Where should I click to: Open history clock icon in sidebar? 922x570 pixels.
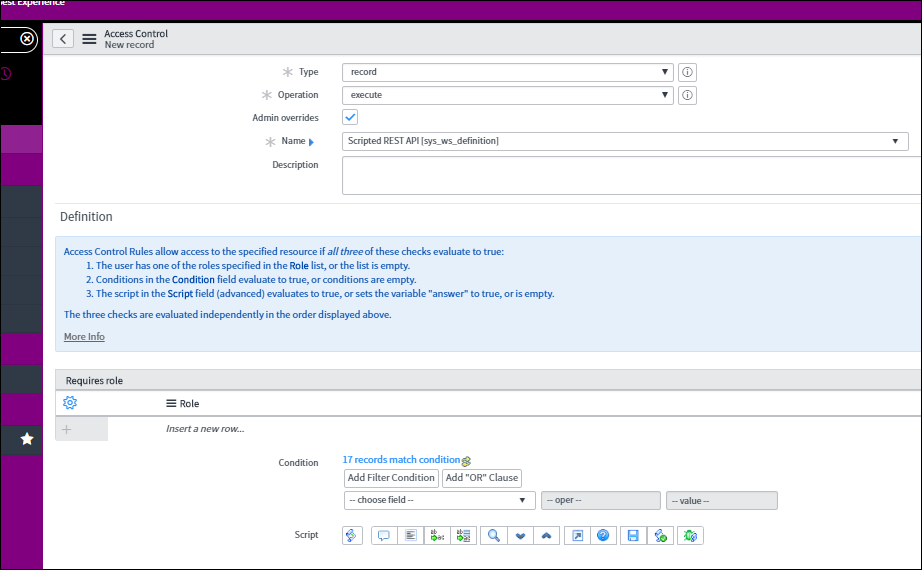(6, 74)
